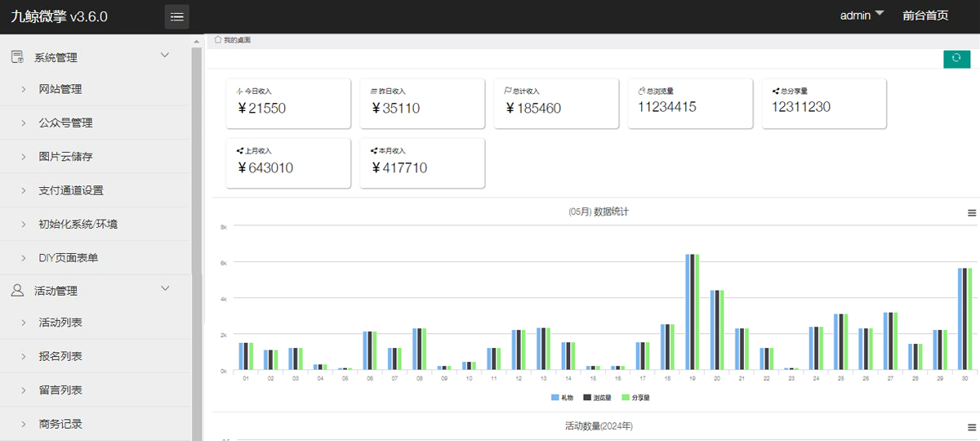Click the flag icon on 总计收入 card

[507, 91]
